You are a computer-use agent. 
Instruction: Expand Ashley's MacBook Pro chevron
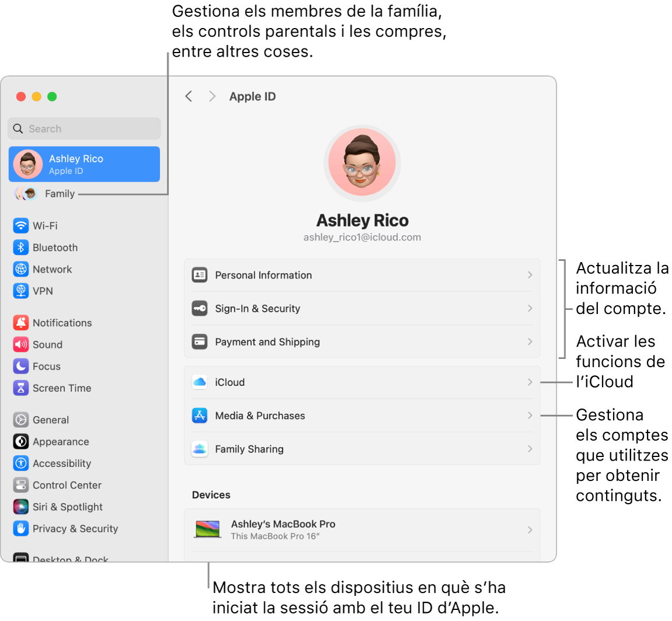click(x=530, y=530)
